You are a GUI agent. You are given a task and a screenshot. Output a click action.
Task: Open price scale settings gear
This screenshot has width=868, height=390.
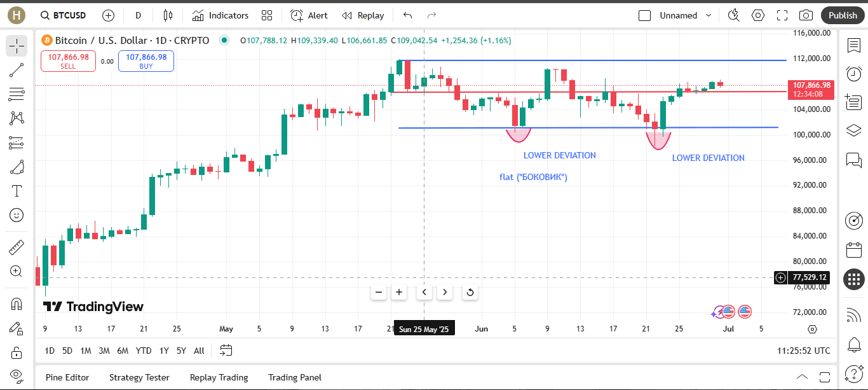tap(812, 329)
